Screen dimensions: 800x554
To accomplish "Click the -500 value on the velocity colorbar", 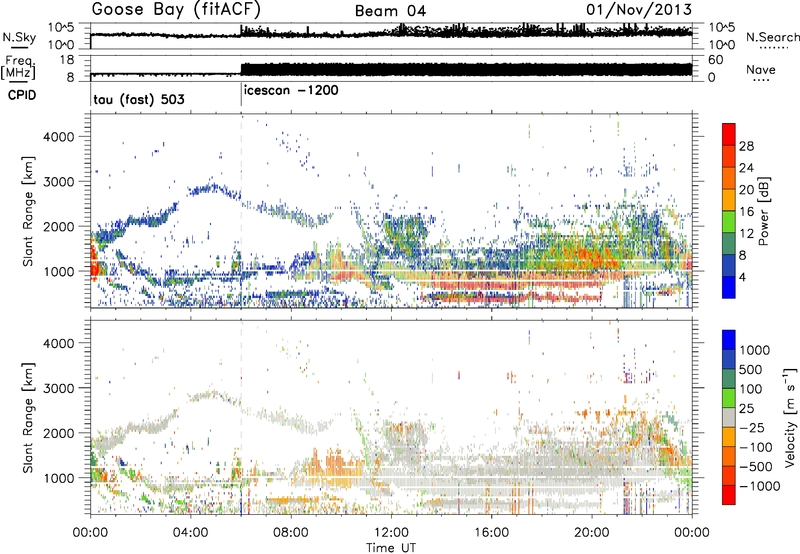I will pos(756,466).
